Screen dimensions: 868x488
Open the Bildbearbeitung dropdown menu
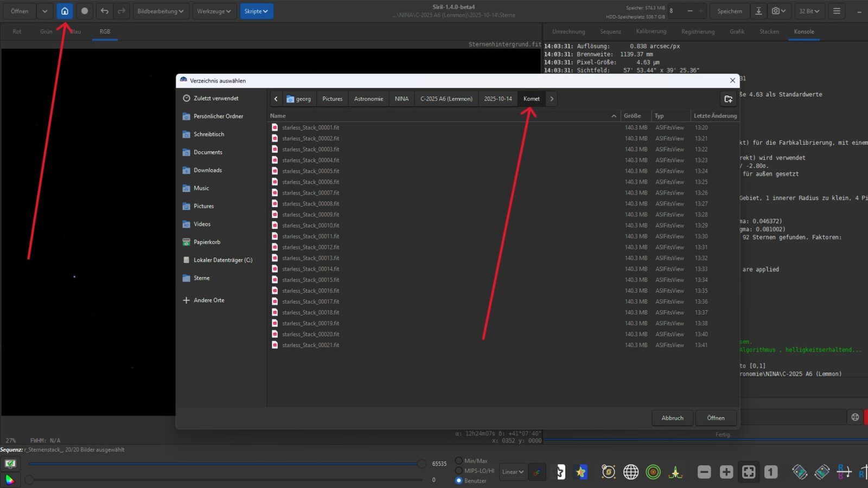click(x=160, y=11)
